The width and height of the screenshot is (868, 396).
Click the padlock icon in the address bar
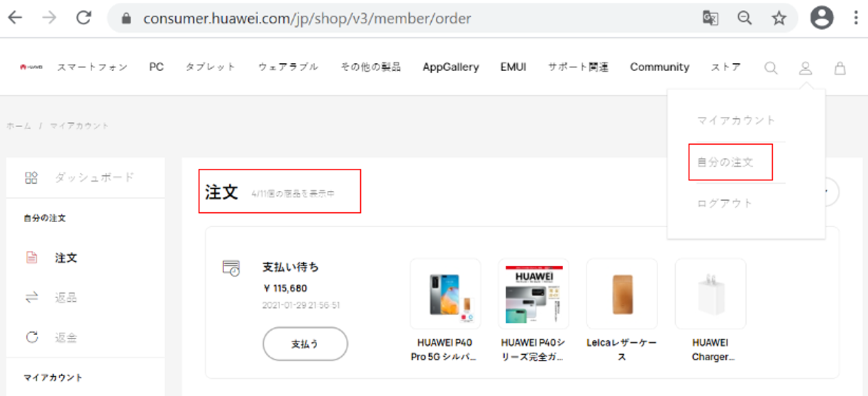(127, 18)
